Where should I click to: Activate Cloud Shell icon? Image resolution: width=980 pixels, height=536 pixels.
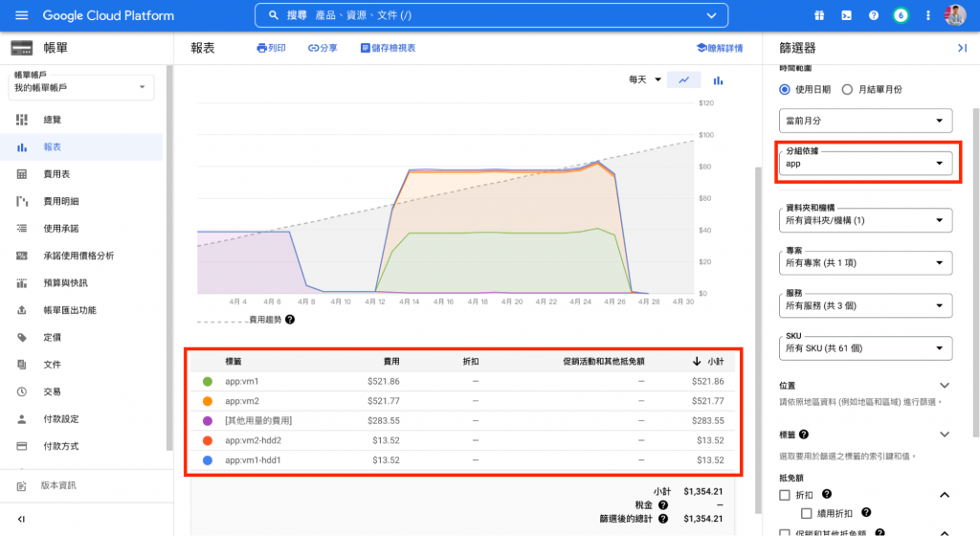(846, 15)
